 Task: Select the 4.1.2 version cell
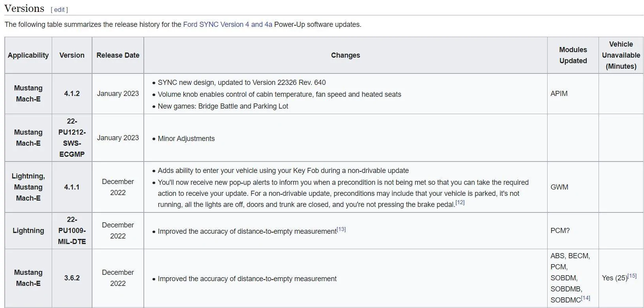click(x=72, y=94)
